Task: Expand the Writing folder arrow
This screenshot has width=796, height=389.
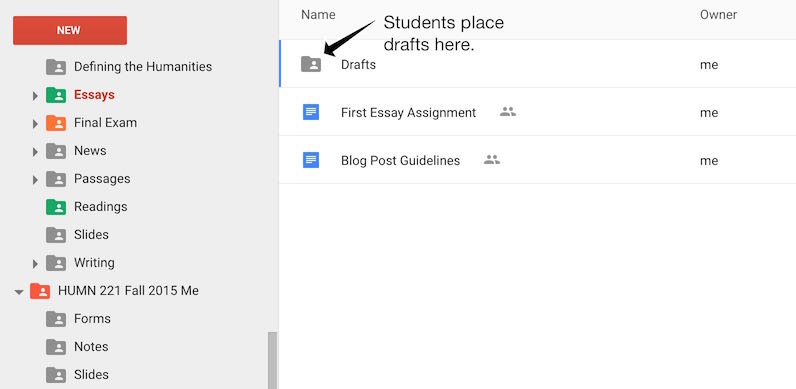Action: click(x=35, y=264)
